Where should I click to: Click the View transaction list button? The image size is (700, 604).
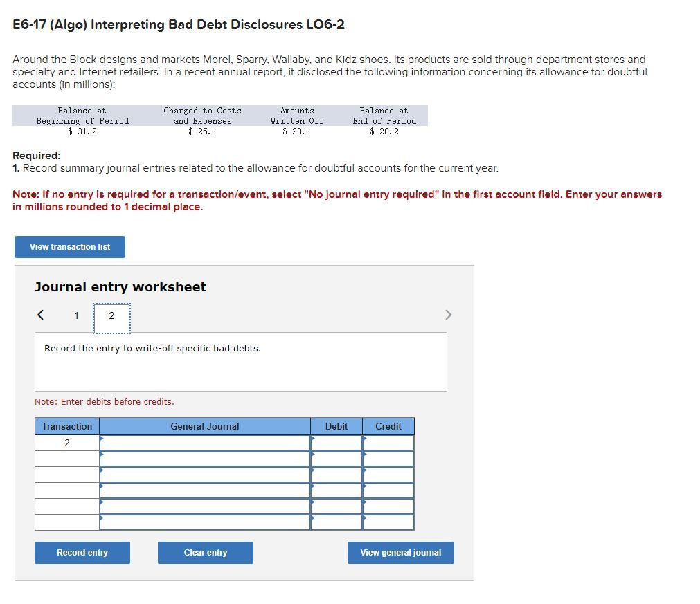69,247
